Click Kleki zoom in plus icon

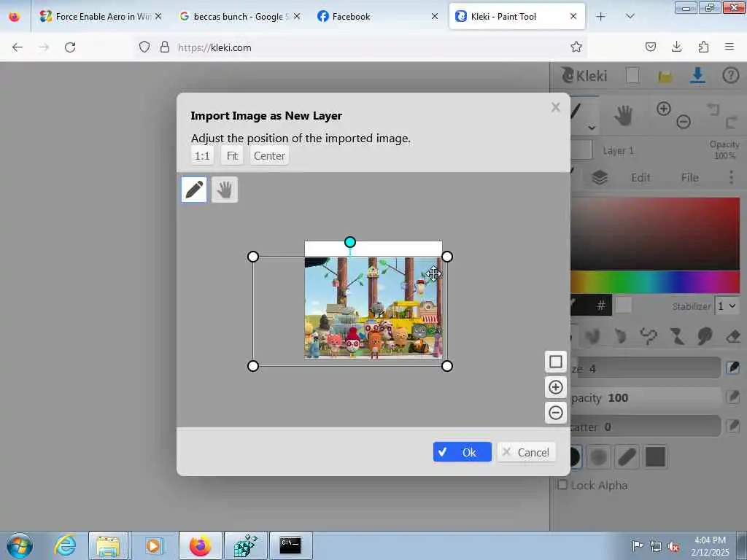(664, 109)
